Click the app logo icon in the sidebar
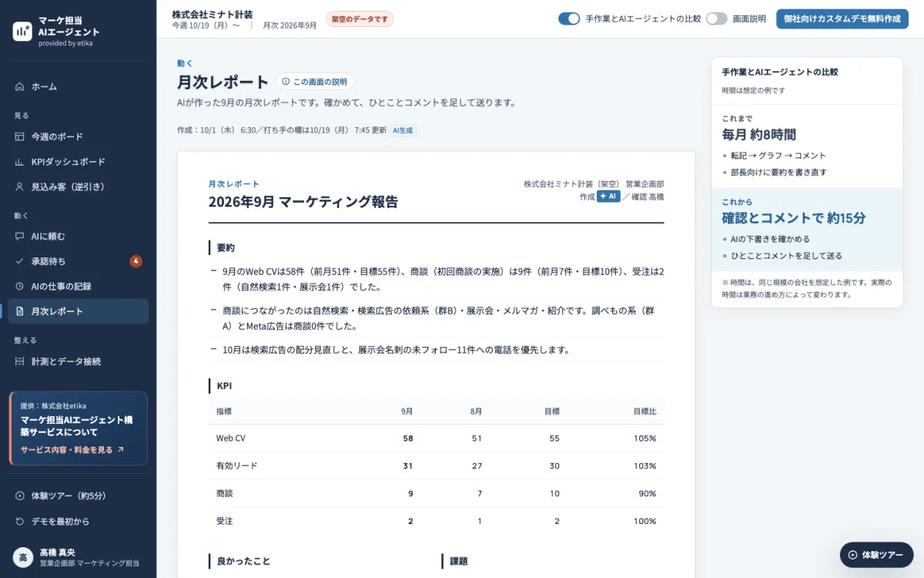Viewport: 924px width, 578px height. click(x=22, y=31)
